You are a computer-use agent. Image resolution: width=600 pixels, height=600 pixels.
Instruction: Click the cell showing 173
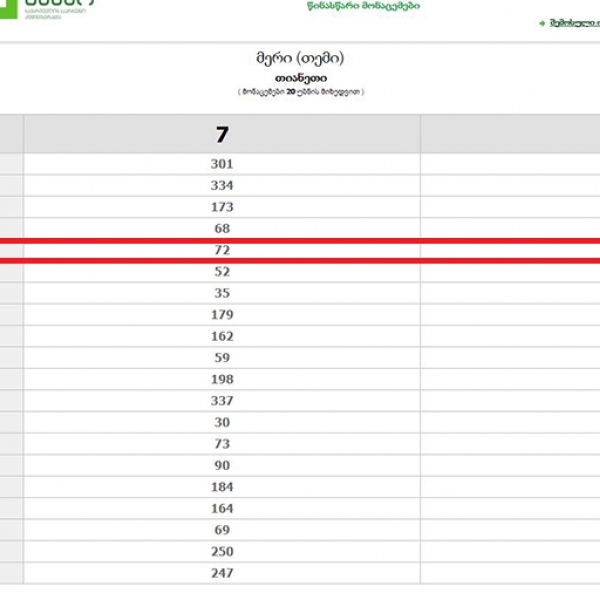tap(222, 207)
